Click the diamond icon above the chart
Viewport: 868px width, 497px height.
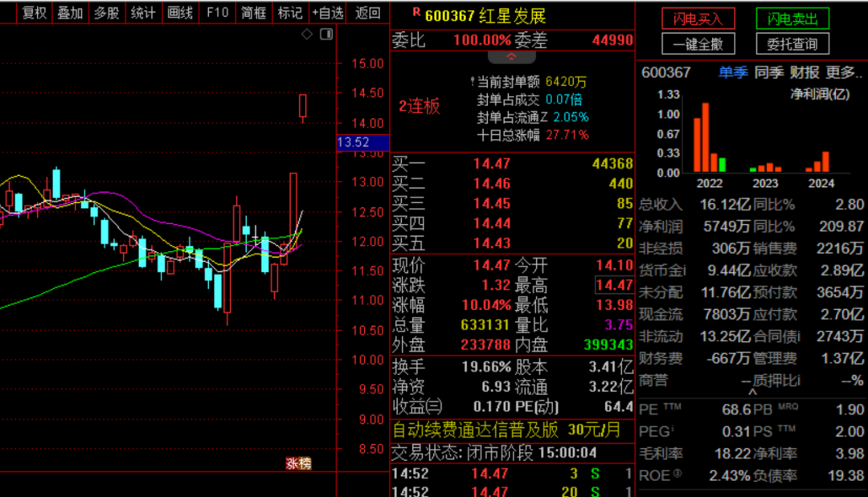(307, 35)
